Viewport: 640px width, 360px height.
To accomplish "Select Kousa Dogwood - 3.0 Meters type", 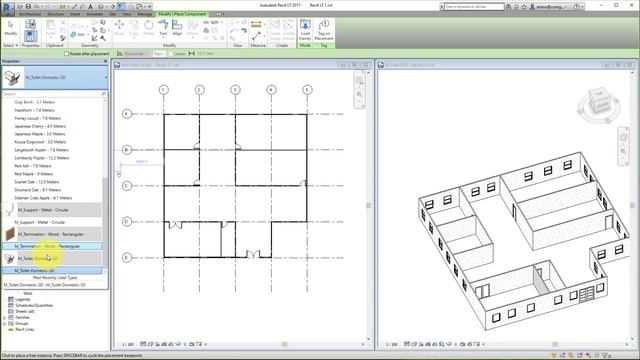I will [x=40, y=142].
